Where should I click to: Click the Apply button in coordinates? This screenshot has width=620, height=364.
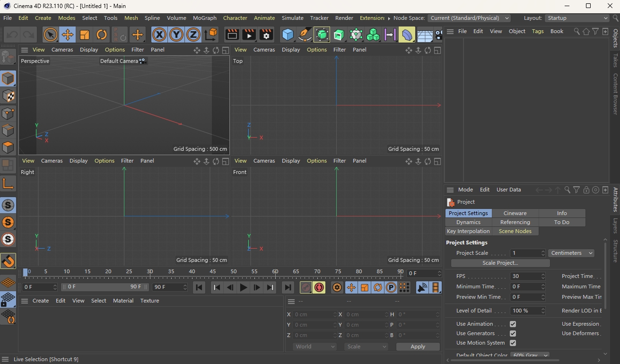point(418,347)
